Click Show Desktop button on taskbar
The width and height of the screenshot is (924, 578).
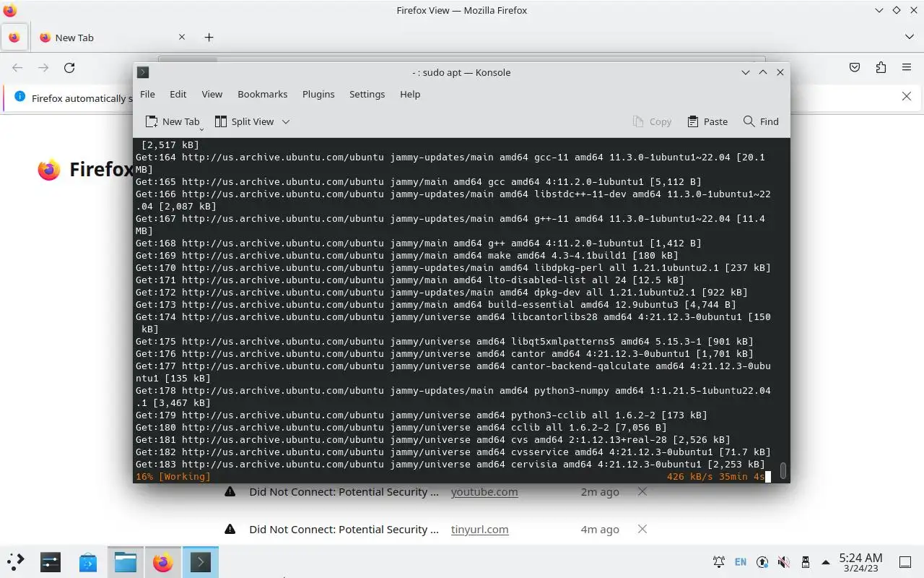pos(905,561)
